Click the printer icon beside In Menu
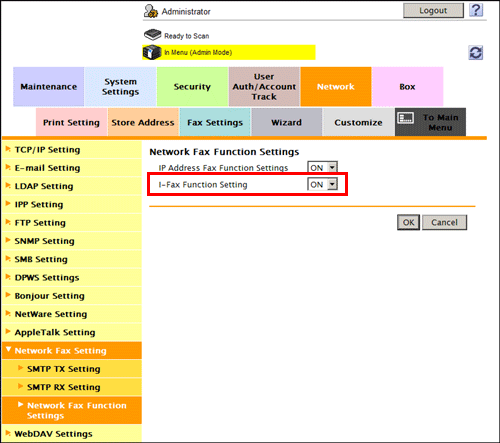This screenshot has width=500, height=443. pos(152,52)
